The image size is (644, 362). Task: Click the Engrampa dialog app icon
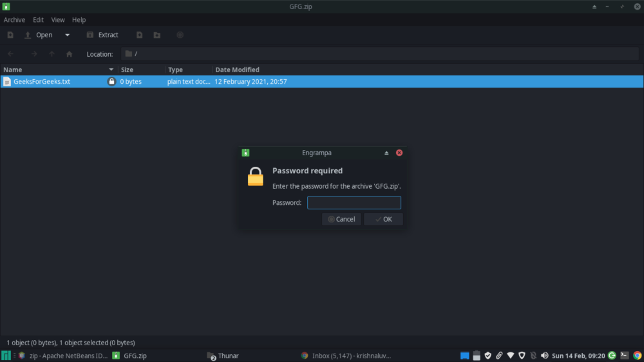(x=245, y=153)
